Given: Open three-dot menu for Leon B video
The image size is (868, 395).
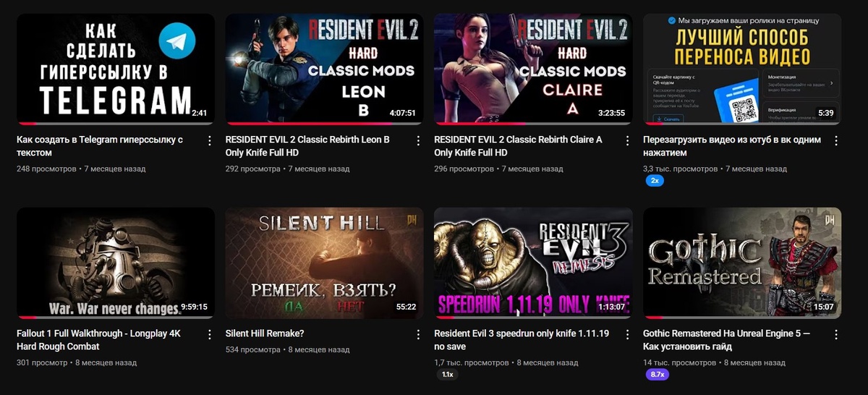Looking at the screenshot, I should click(418, 140).
